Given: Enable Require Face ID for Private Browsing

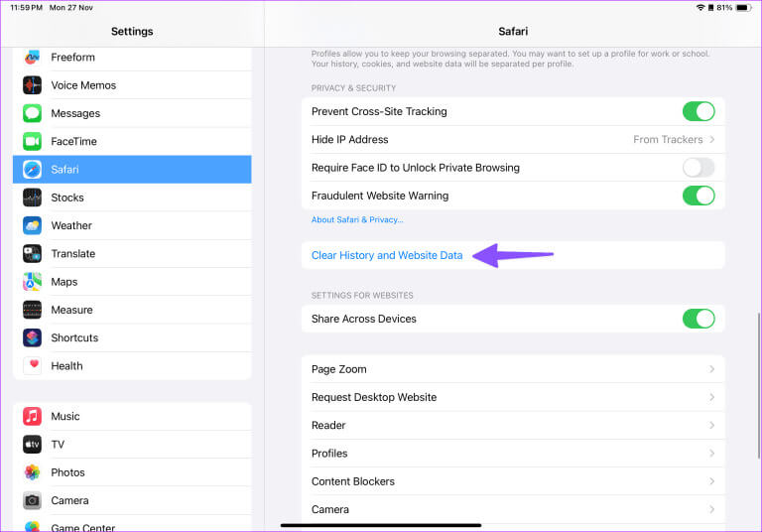Looking at the screenshot, I should [698, 168].
